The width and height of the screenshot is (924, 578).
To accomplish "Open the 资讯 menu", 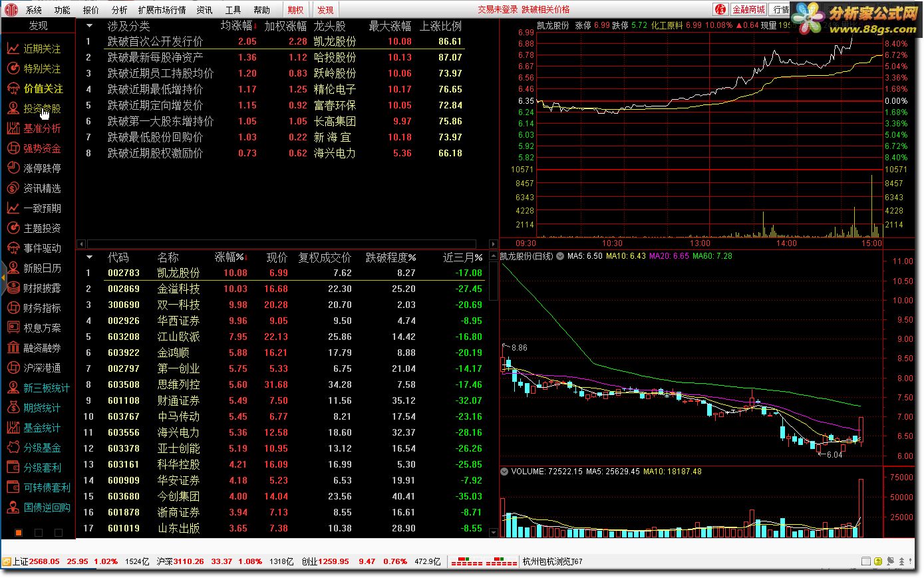I will coord(205,10).
